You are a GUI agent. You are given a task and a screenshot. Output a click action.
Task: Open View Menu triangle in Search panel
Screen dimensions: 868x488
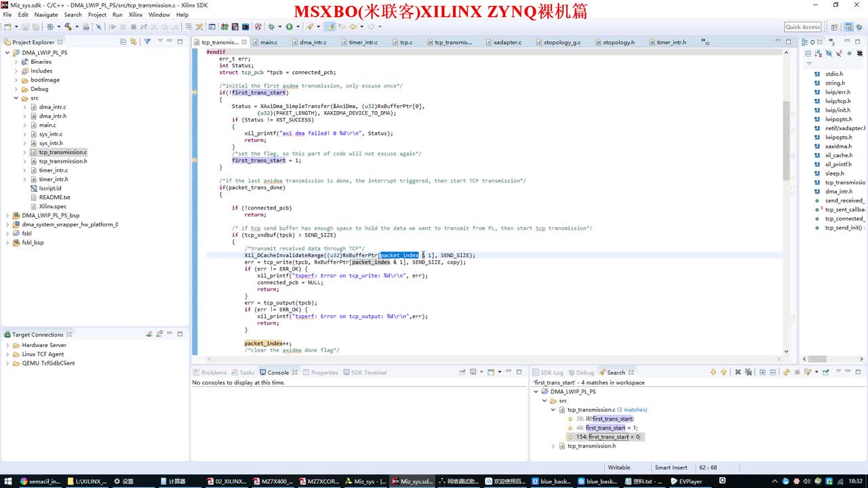(838, 371)
